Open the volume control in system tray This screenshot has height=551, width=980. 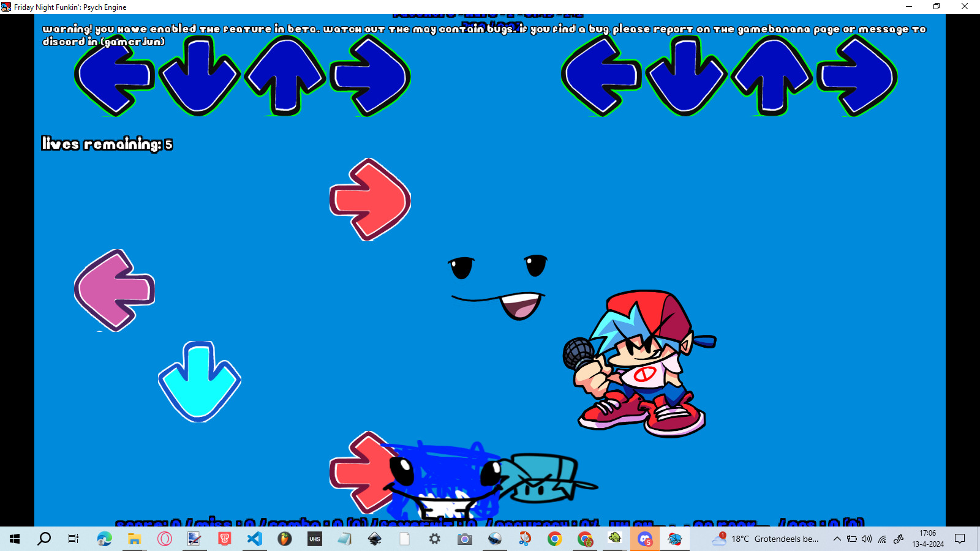867,539
